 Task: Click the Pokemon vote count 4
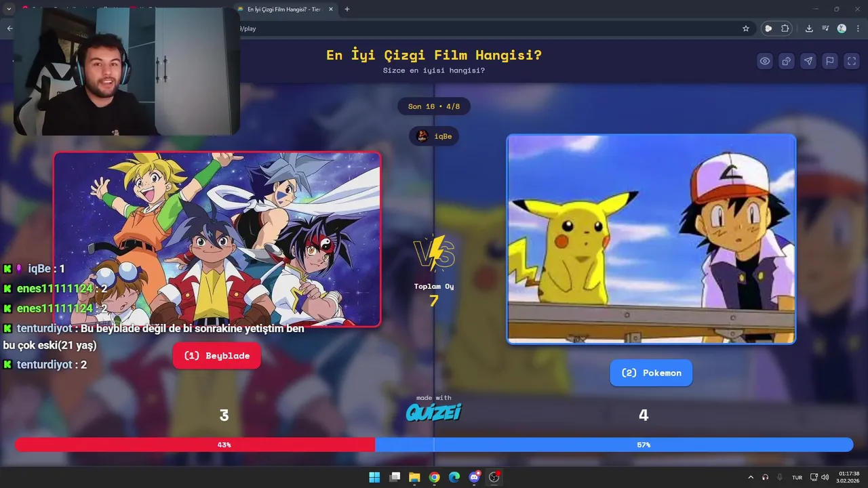pyautogui.click(x=644, y=415)
